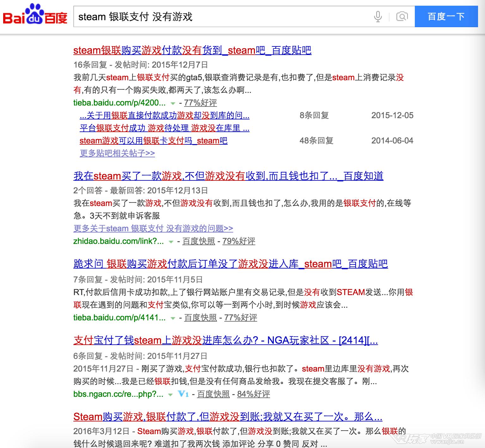
Task: Click 百度快照 under the 跪求问 result
Action: pyautogui.click(x=200, y=318)
